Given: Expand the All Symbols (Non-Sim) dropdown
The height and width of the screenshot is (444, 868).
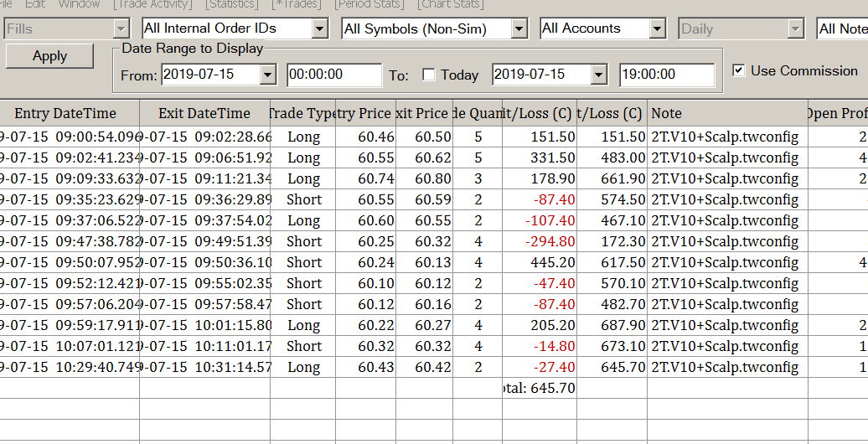Looking at the screenshot, I should [x=519, y=28].
